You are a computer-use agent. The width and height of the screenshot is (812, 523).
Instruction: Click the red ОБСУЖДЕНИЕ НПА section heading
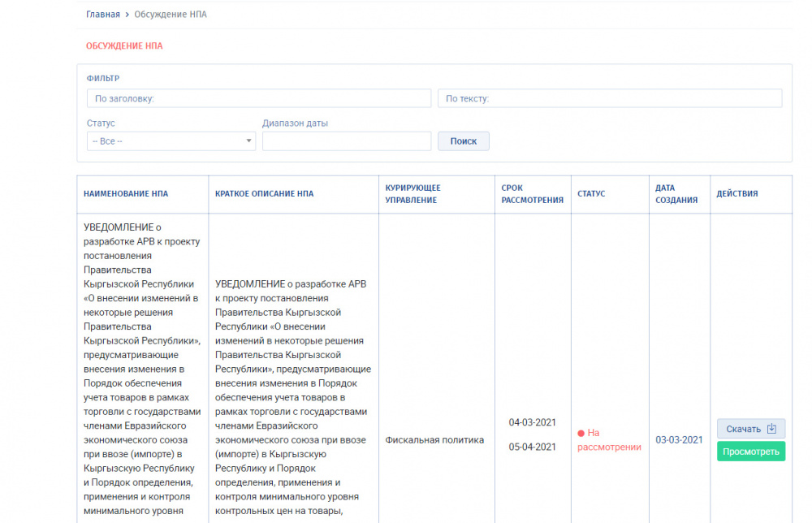[124, 46]
